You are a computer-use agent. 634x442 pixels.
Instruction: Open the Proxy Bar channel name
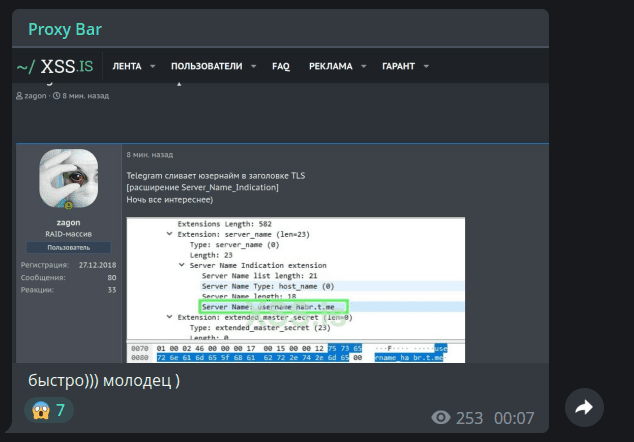(x=65, y=29)
